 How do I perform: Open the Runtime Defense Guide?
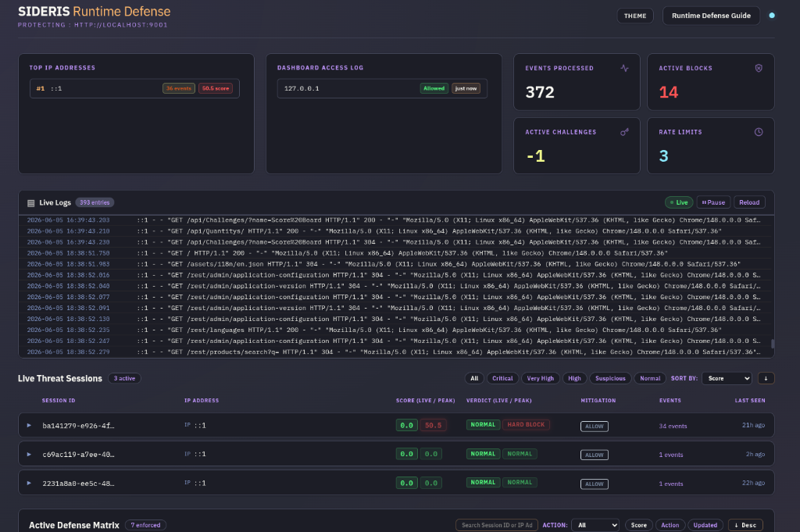click(711, 16)
